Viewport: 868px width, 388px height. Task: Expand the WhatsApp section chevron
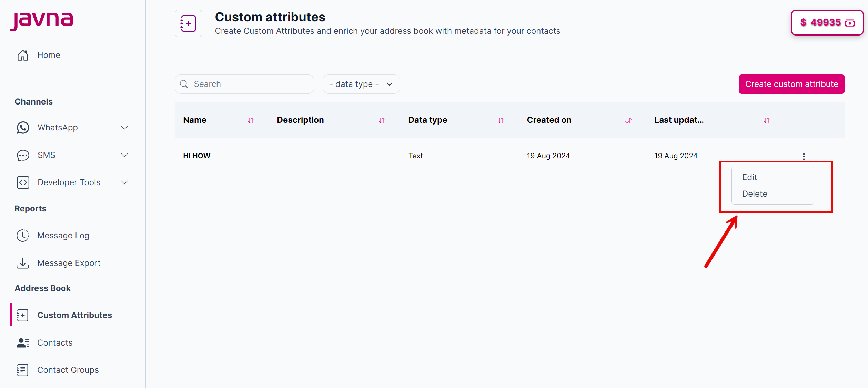tap(124, 128)
